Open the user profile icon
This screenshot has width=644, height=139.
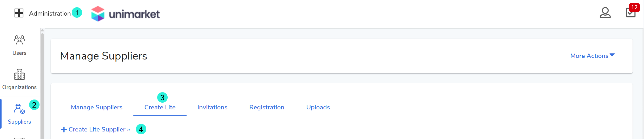click(605, 13)
